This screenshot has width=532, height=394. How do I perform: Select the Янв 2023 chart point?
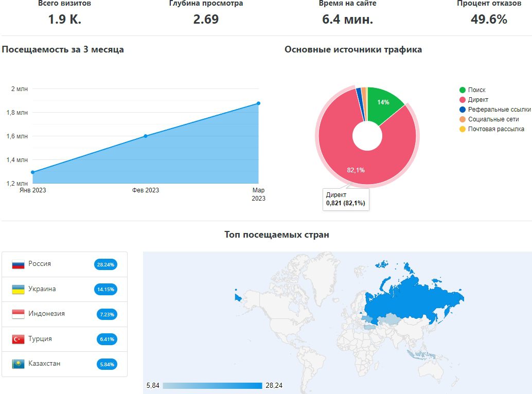coord(33,172)
